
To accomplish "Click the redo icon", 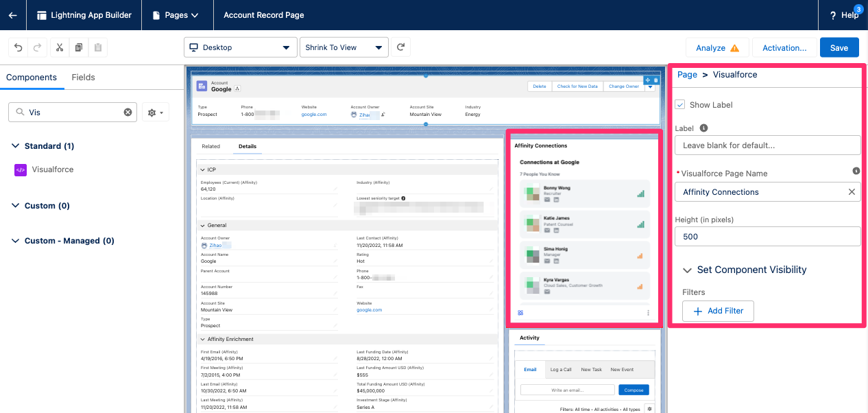I will (x=38, y=47).
